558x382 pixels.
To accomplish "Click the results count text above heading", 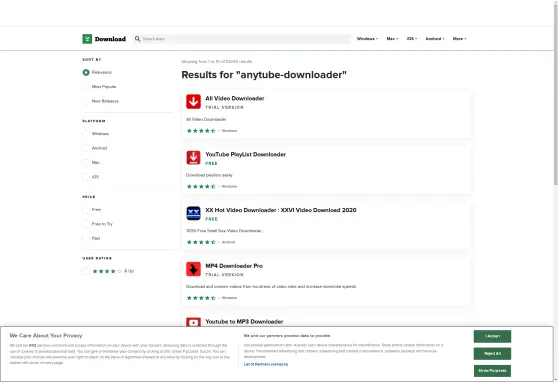I will [217, 62].
